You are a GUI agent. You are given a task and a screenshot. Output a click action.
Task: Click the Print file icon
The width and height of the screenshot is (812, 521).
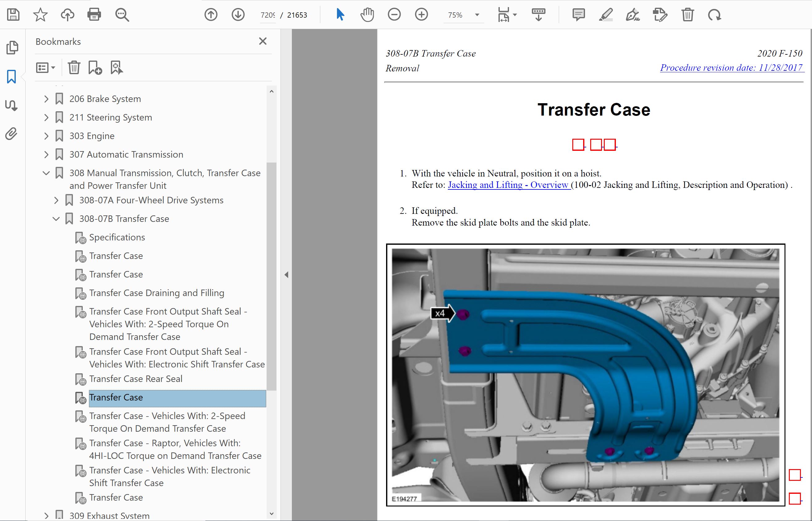(94, 15)
